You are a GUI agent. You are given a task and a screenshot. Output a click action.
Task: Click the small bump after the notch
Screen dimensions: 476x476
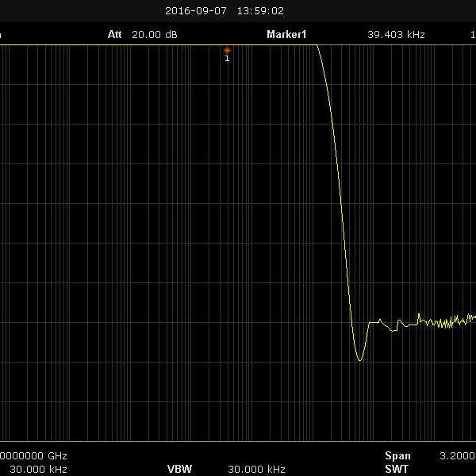tap(382, 320)
